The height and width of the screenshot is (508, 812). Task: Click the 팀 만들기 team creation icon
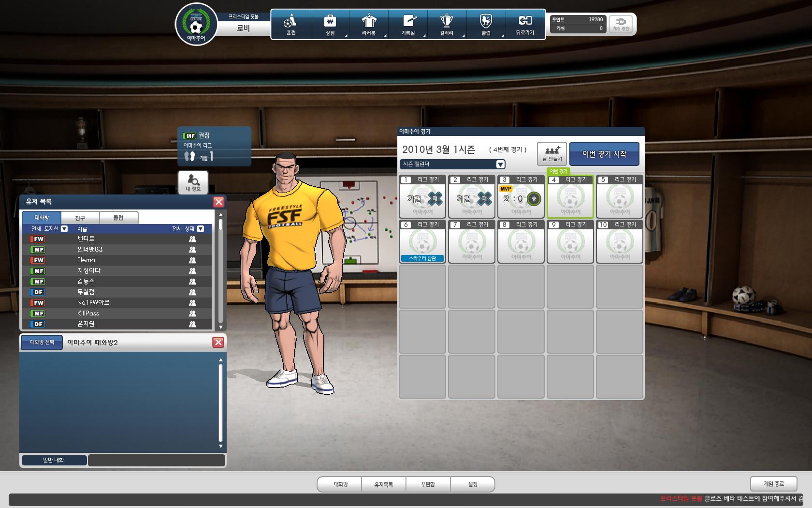tap(551, 153)
